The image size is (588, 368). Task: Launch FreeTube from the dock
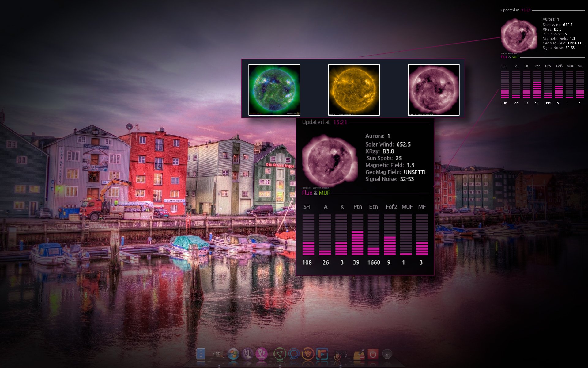click(x=322, y=354)
